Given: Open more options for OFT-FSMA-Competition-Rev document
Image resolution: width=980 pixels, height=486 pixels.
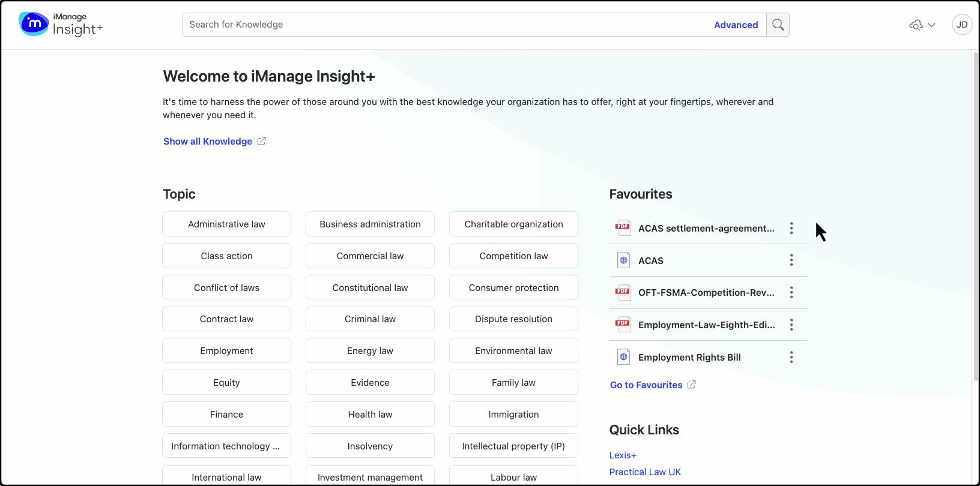Looking at the screenshot, I should [x=791, y=292].
